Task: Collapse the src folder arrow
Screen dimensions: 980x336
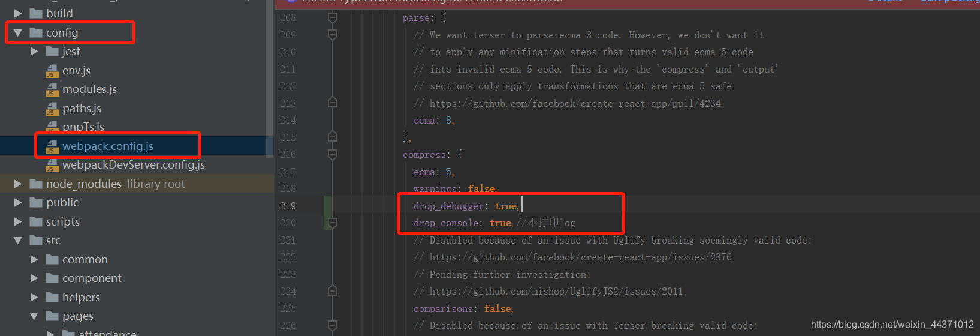Action: click(x=18, y=241)
